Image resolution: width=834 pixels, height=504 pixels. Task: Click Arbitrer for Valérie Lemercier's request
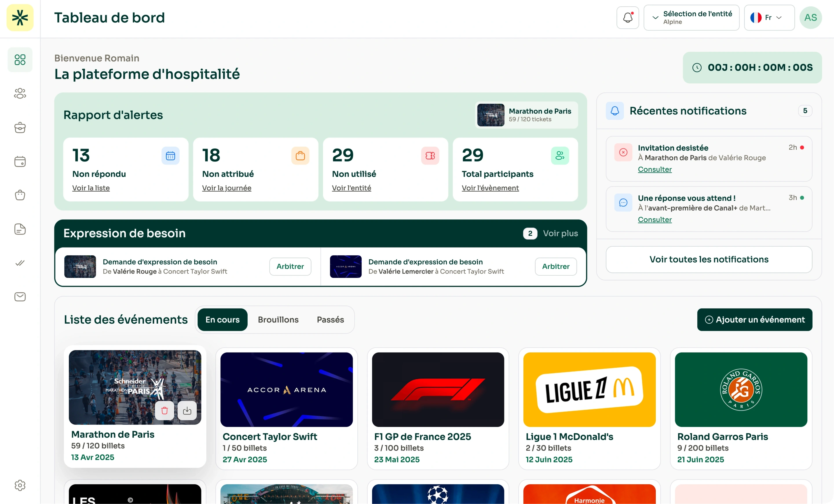click(x=556, y=267)
